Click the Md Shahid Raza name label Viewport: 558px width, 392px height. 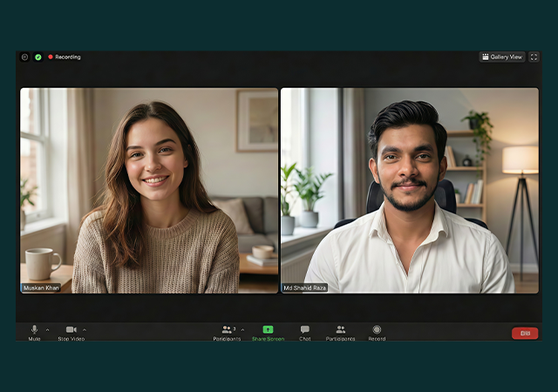pyautogui.click(x=305, y=287)
